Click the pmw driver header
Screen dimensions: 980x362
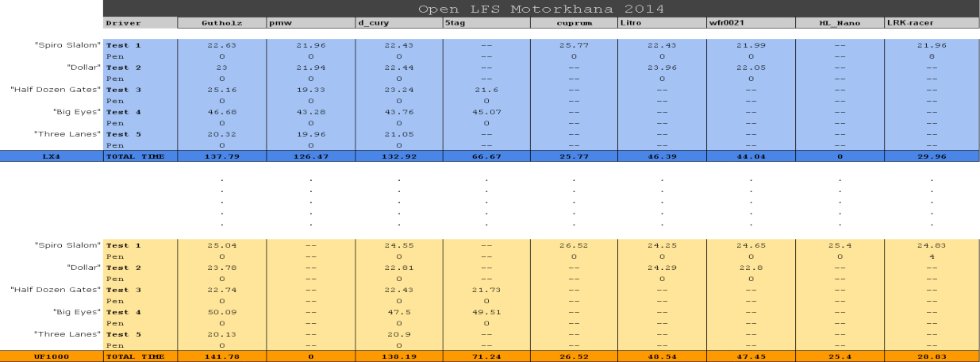coord(310,23)
